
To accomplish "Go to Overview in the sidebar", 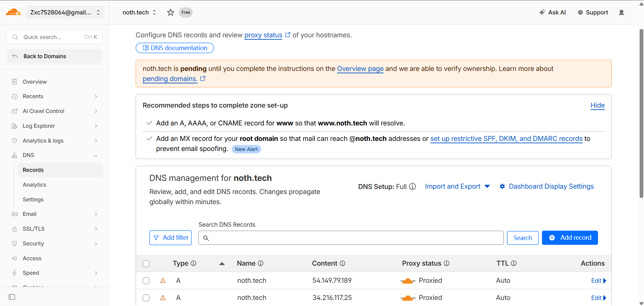I will click(35, 82).
